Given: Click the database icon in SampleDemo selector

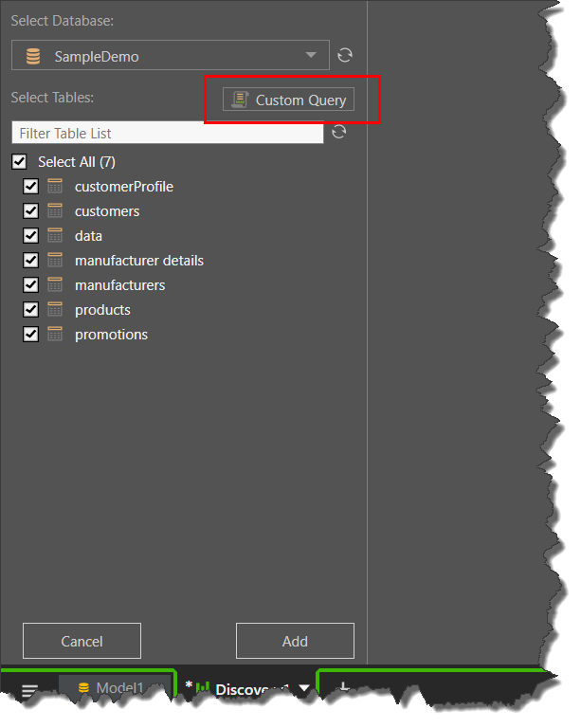Looking at the screenshot, I should [33, 57].
